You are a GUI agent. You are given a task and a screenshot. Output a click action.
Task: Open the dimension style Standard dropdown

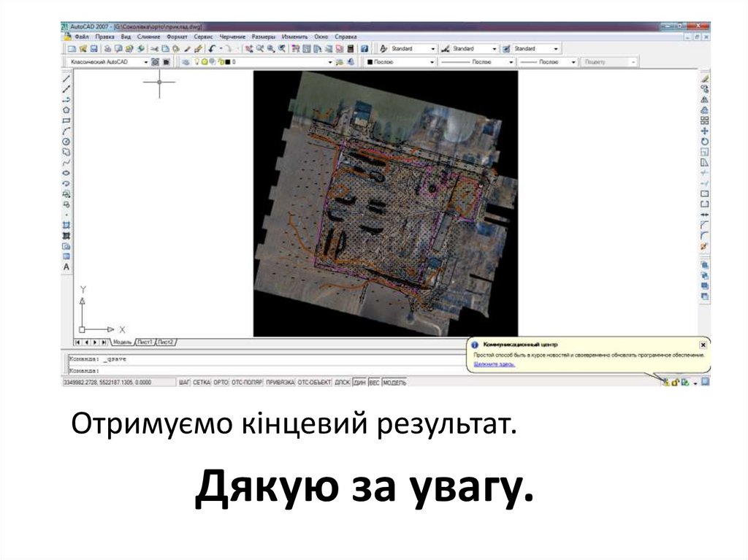coord(495,49)
